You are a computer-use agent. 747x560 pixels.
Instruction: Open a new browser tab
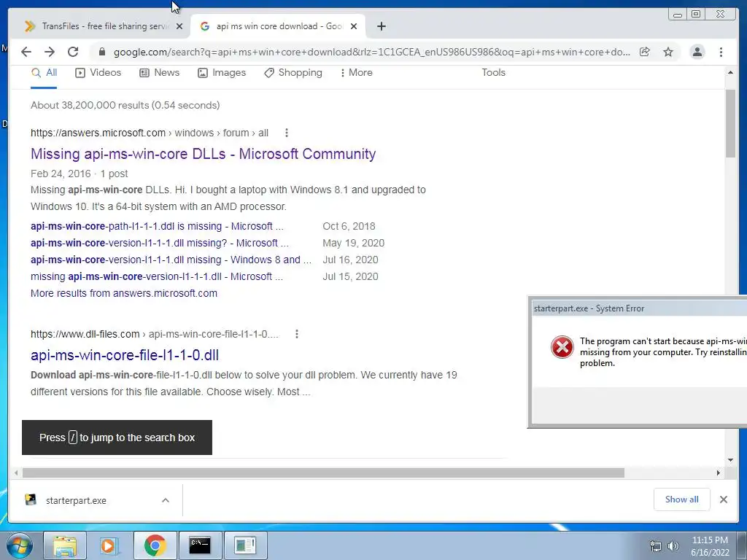pos(381,26)
